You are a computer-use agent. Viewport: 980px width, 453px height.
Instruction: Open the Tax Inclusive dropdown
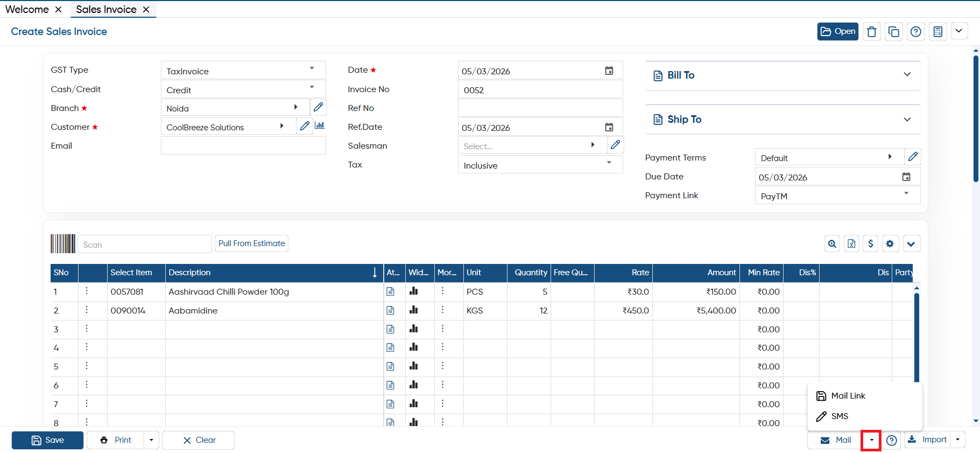click(x=540, y=165)
